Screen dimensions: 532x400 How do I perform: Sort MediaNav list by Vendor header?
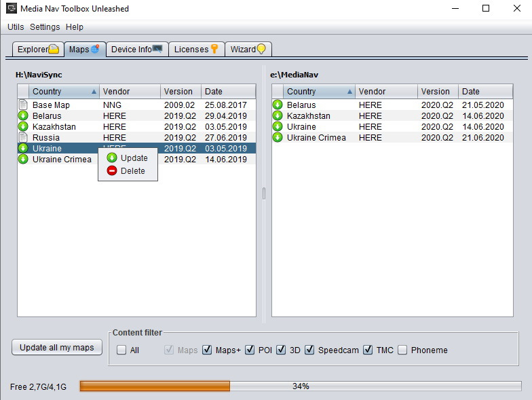tap(387, 91)
